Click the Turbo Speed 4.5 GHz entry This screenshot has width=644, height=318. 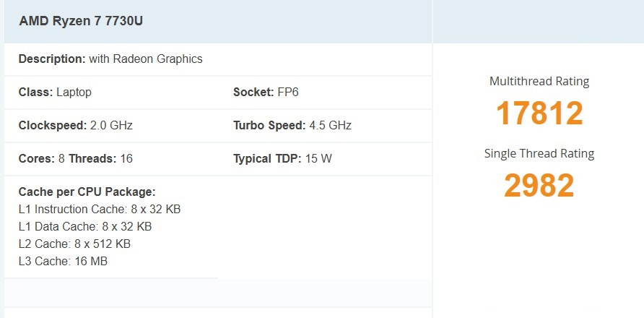(292, 126)
